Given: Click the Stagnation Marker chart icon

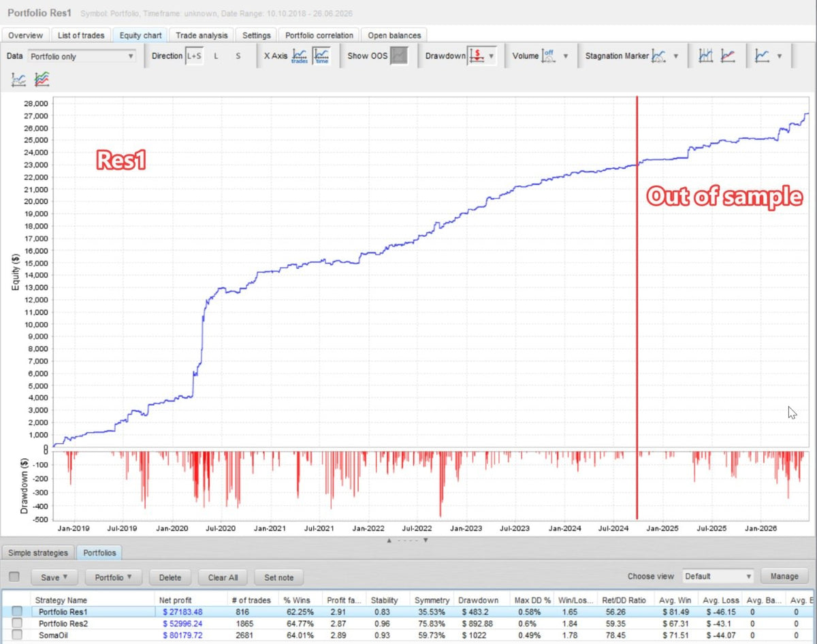Looking at the screenshot, I should pos(658,56).
